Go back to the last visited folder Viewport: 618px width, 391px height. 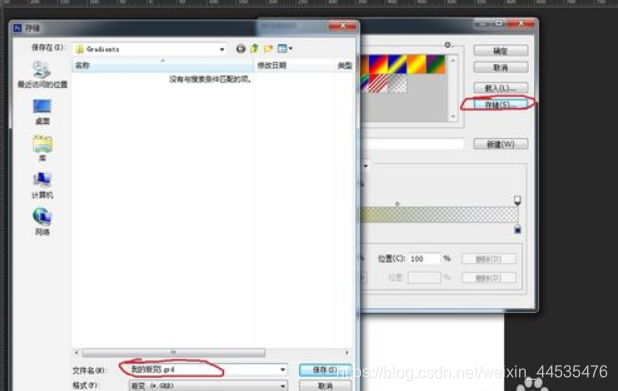click(x=240, y=48)
